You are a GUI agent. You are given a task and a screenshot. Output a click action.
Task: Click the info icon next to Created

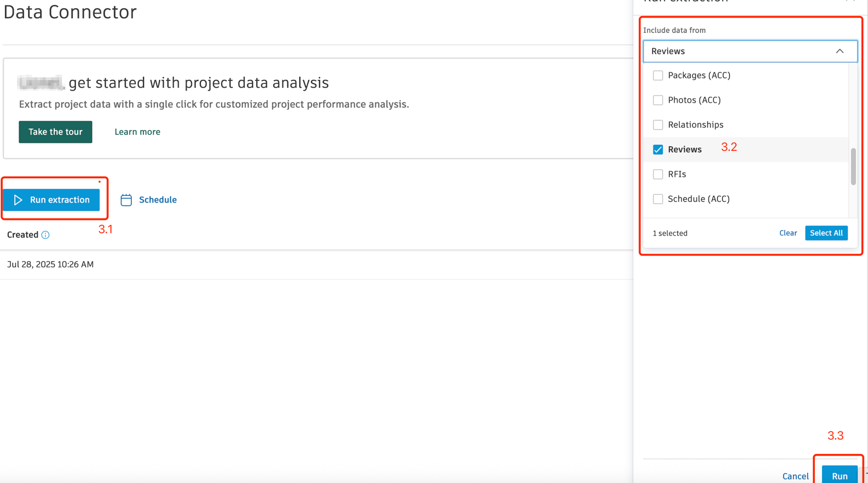[46, 235]
